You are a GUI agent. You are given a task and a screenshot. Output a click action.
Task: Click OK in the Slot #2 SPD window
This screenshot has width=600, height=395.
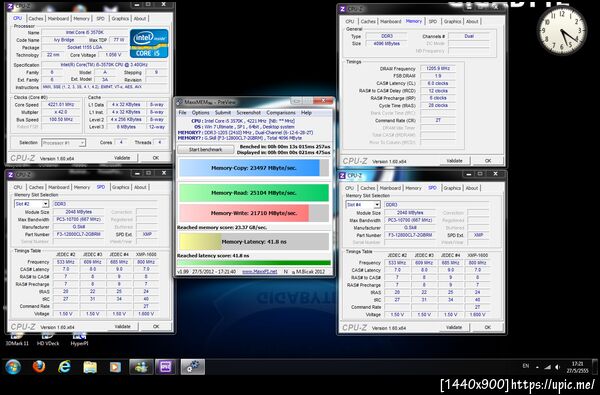(x=156, y=326)
